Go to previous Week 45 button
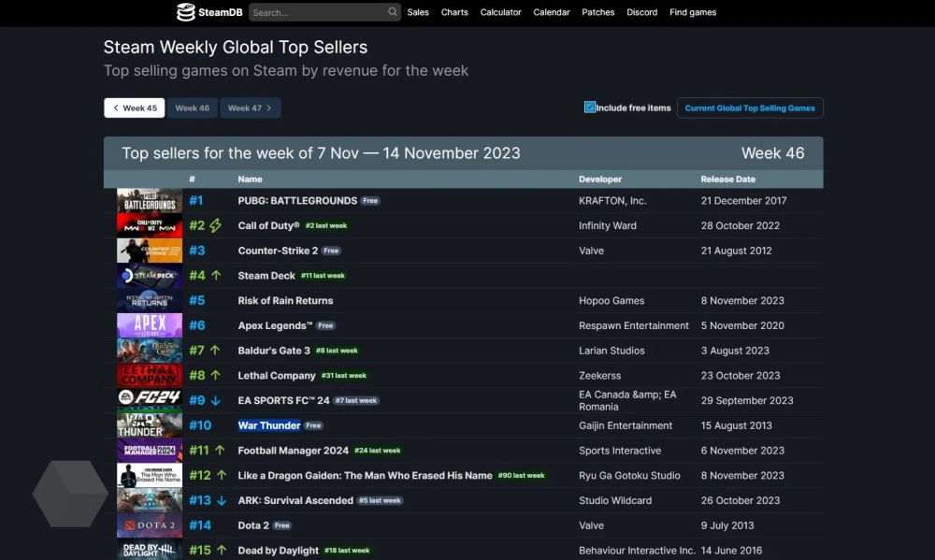Screen dimensions: 935x560 (135, 108)
